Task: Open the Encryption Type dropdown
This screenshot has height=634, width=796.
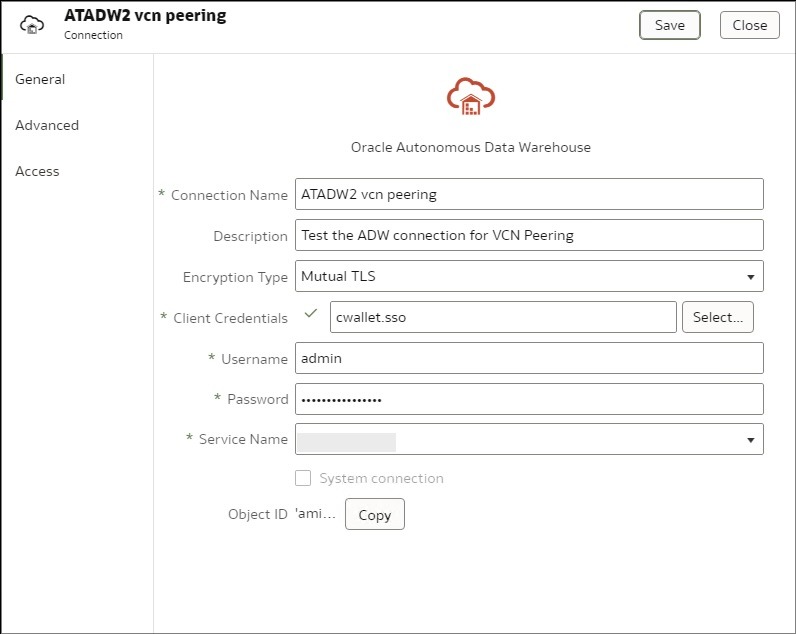Action: pos(529,276)
